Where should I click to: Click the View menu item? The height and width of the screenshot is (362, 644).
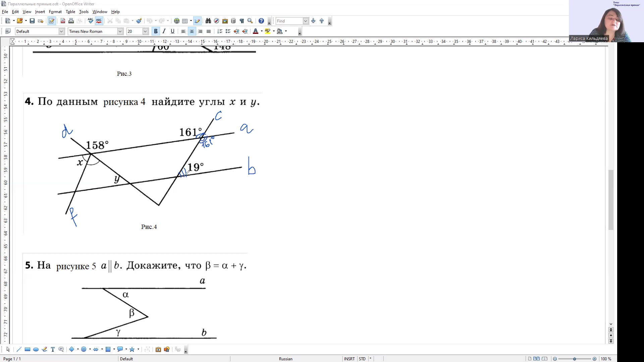coord(26,12)
